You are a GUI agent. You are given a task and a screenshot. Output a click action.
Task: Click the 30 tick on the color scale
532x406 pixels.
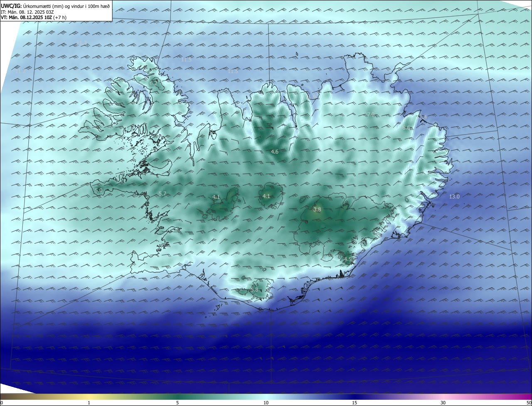(443, 403)
